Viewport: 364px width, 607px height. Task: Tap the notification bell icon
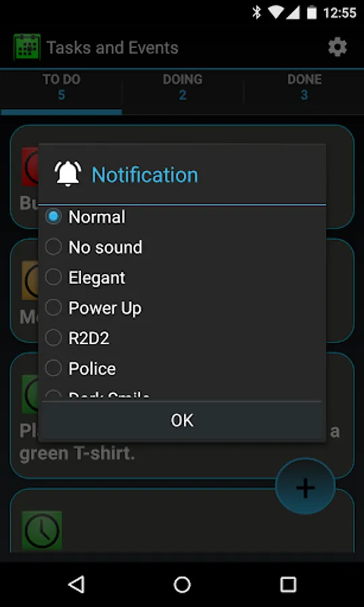pos(67,174)
